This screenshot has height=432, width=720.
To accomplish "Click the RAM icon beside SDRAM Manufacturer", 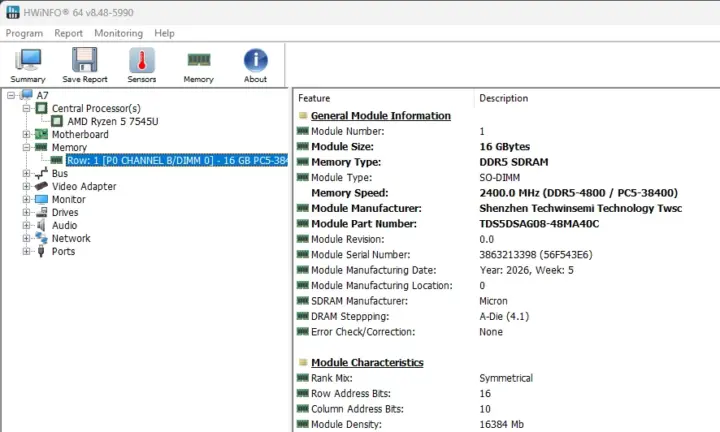I will pos(303,301).
